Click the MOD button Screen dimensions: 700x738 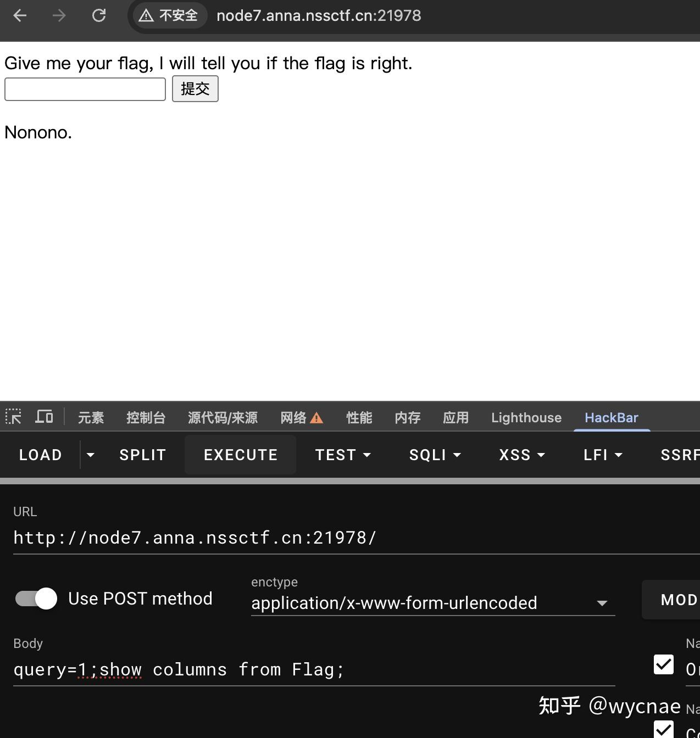point(679,599)
